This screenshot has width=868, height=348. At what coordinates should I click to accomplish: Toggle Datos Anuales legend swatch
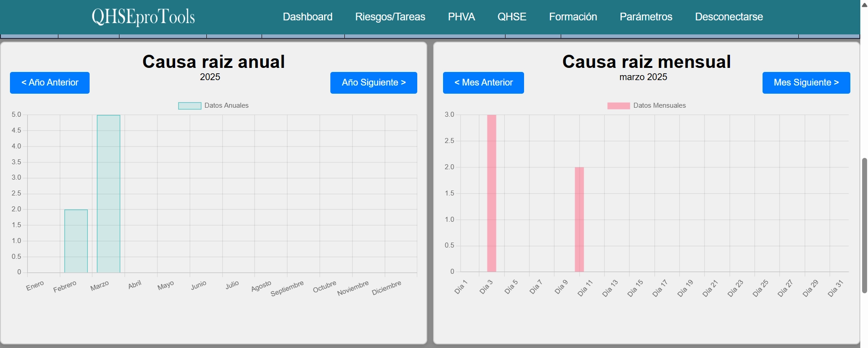coord(190,106)
